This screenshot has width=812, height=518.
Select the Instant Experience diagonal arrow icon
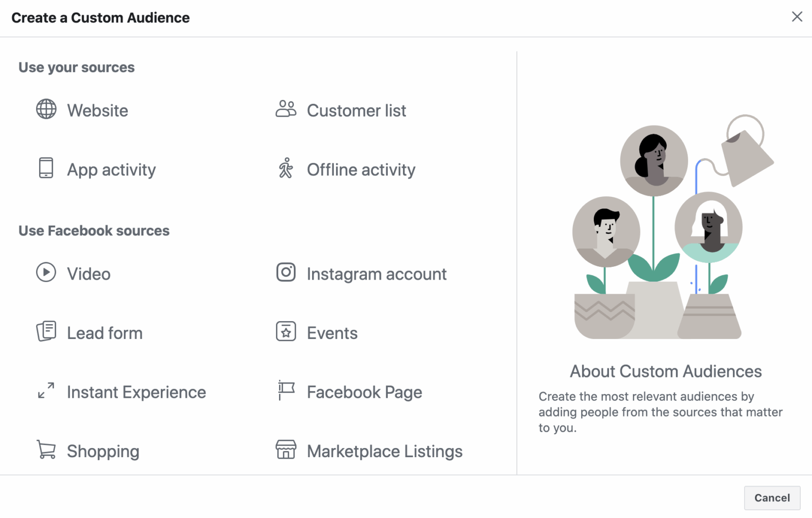click(x=47, y=391)
